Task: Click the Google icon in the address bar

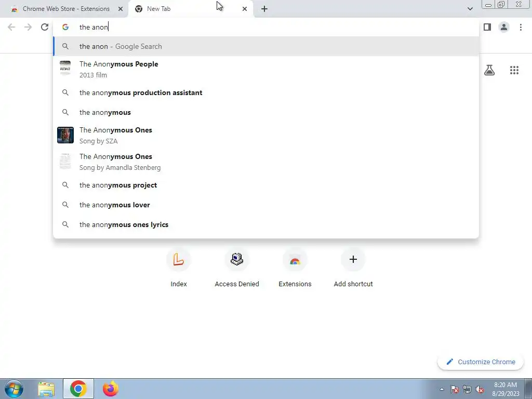Action: point(65,27)
